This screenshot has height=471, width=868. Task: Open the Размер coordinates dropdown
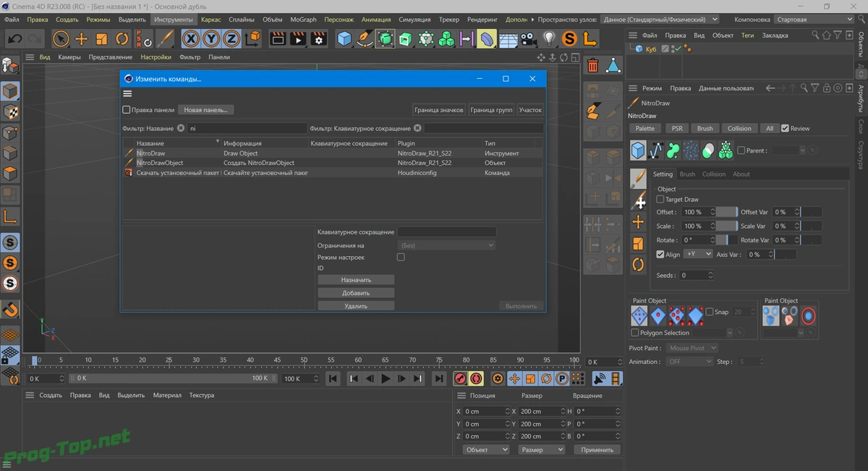[541, 449]
